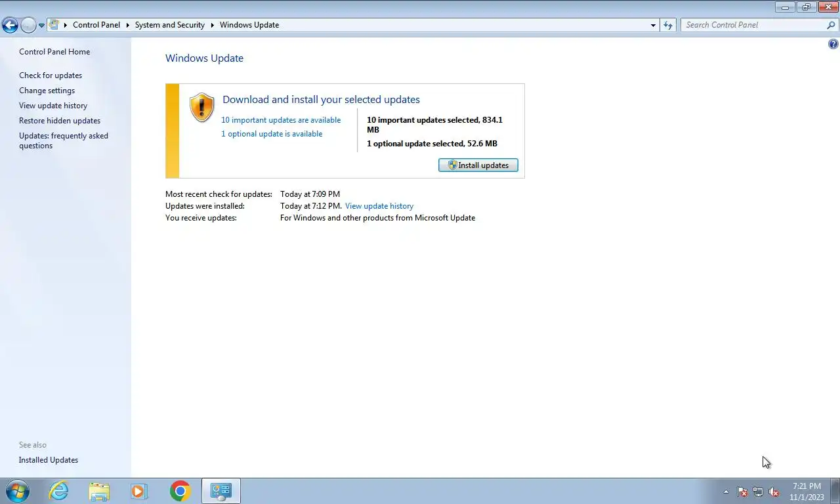Screen dimensions: 840x504
Task: Click View update history next to install time
Action: pyautogui.click(x=379, y=206)
